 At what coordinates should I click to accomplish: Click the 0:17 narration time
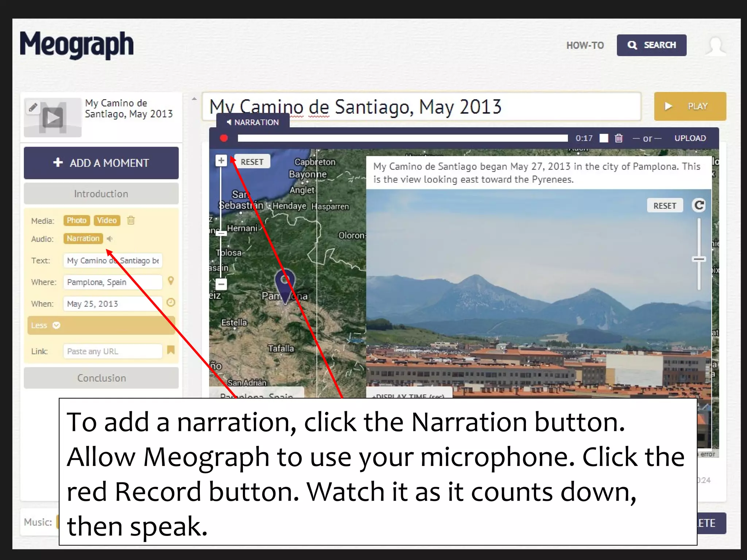click(x=584, y=138)
